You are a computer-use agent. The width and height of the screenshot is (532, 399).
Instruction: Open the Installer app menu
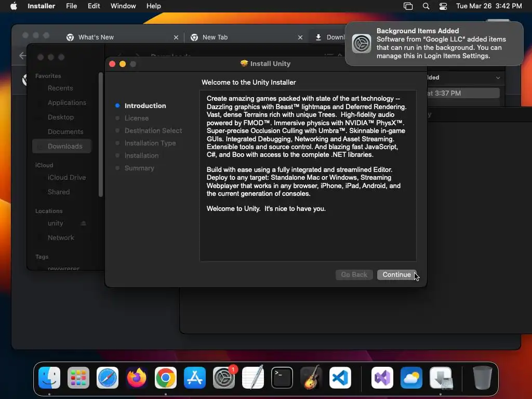click(42, 6)
